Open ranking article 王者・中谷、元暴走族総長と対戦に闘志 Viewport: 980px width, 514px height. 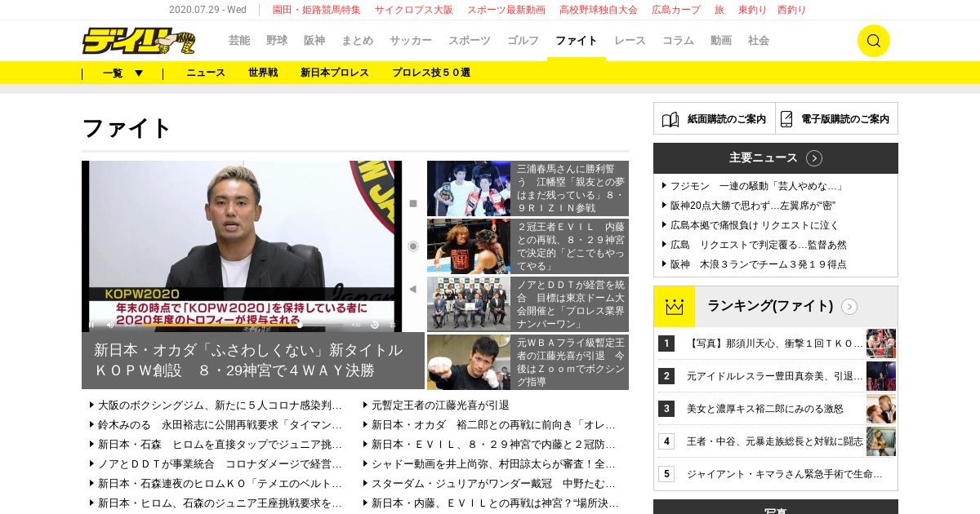774,441
